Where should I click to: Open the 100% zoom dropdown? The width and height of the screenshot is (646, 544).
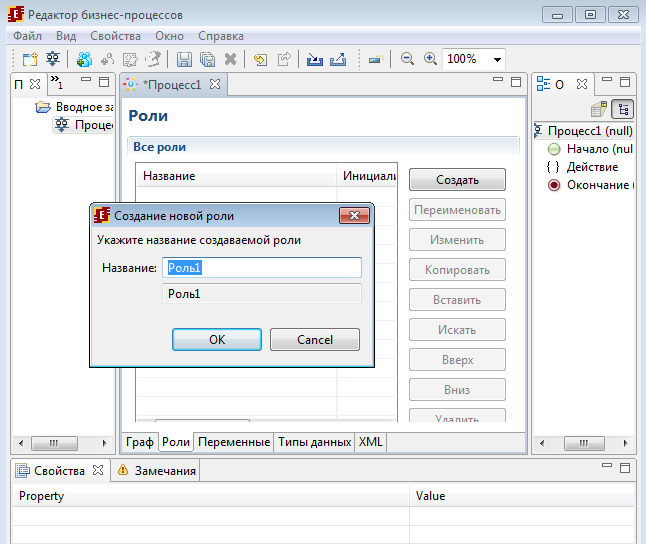[x=497, y=60]
